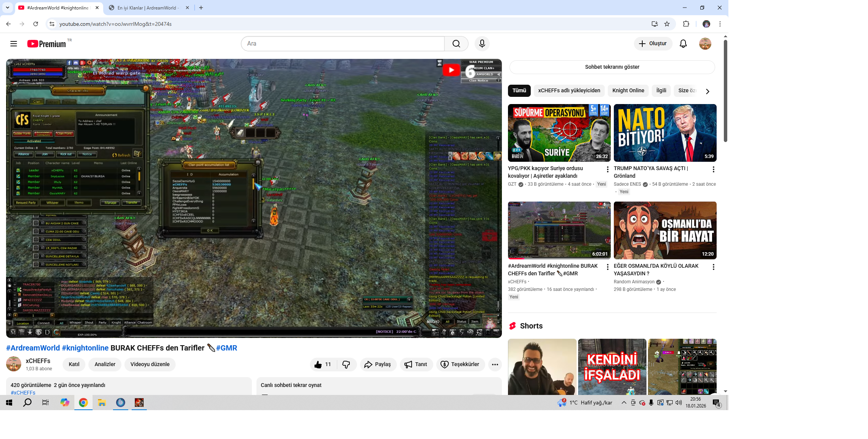Open options for YPG/PKK video

(x=607, y=169)
